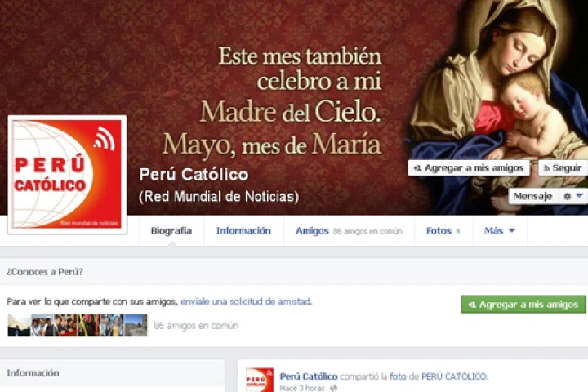Click the green 'Agregar a mis amigos' button
The height and width of the screenshot is (392, 588).
pyautogui.click(x=523, y=305)
